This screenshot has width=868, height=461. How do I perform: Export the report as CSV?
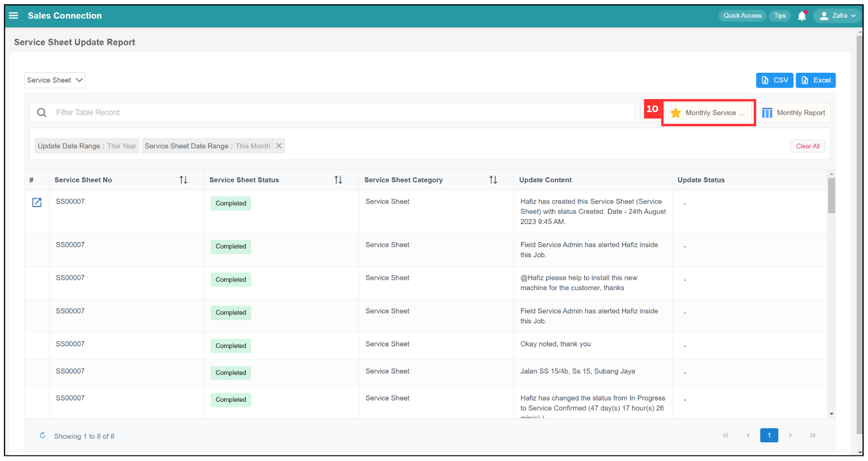775,80
